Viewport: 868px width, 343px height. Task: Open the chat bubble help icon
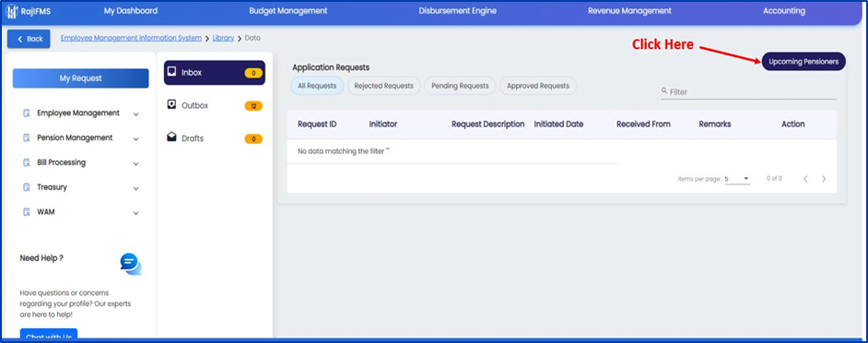pyautogui.click(x=131, y=264)
